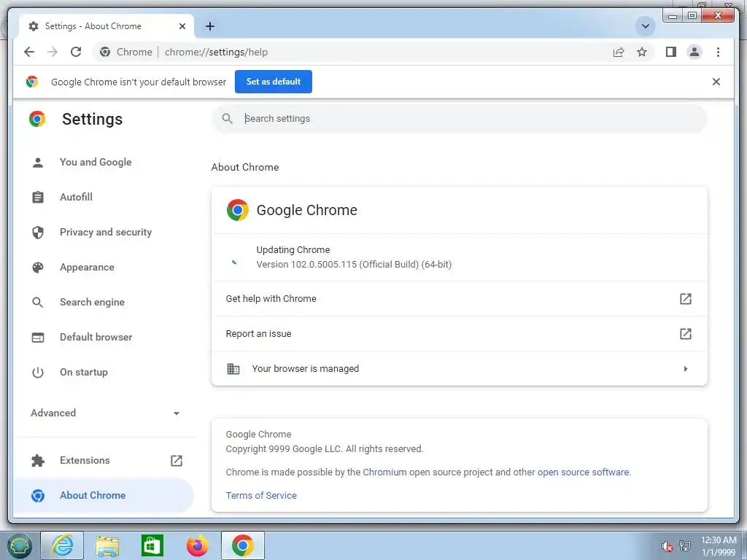Open the Appearance settings section

(x=105, y=267)
